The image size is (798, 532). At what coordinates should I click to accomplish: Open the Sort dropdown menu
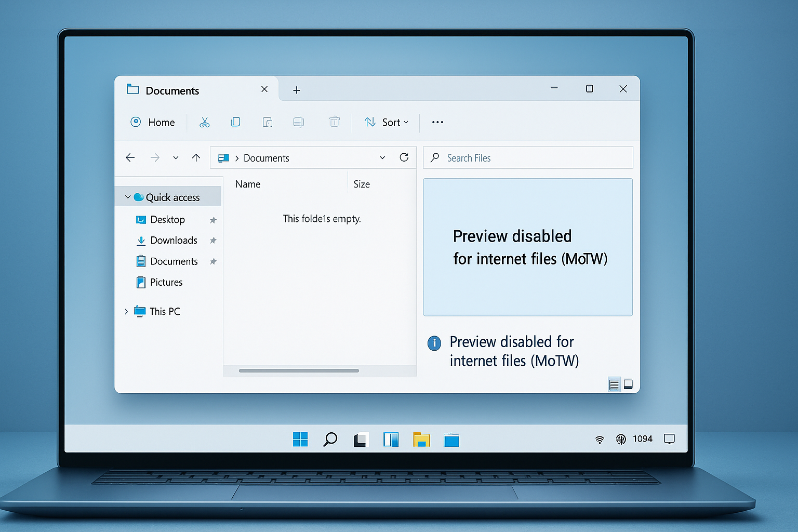coord(387,122)
